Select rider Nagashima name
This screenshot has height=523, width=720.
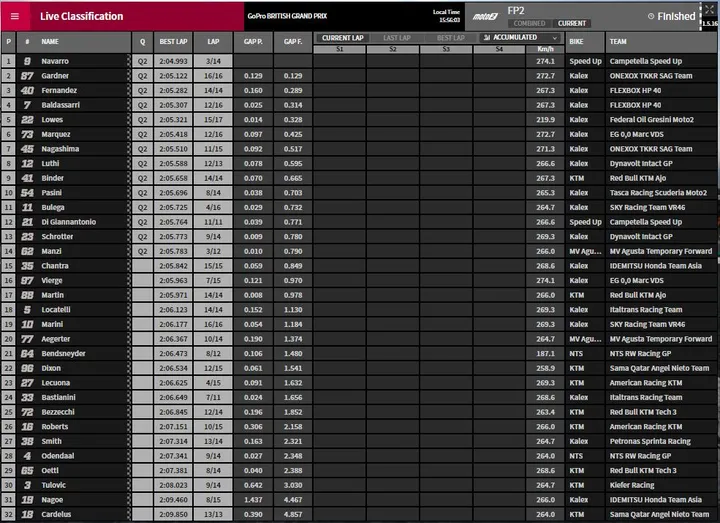tap(60, 149)
